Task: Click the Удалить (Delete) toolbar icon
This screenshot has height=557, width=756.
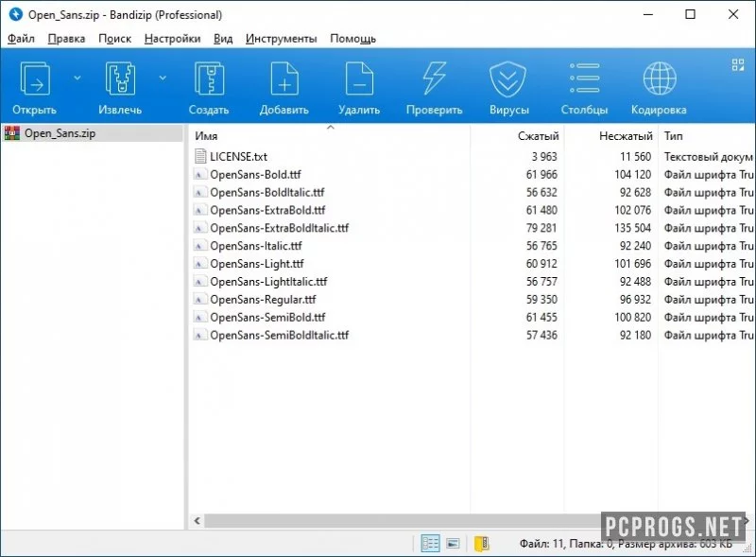Action: tap(359, 78)
